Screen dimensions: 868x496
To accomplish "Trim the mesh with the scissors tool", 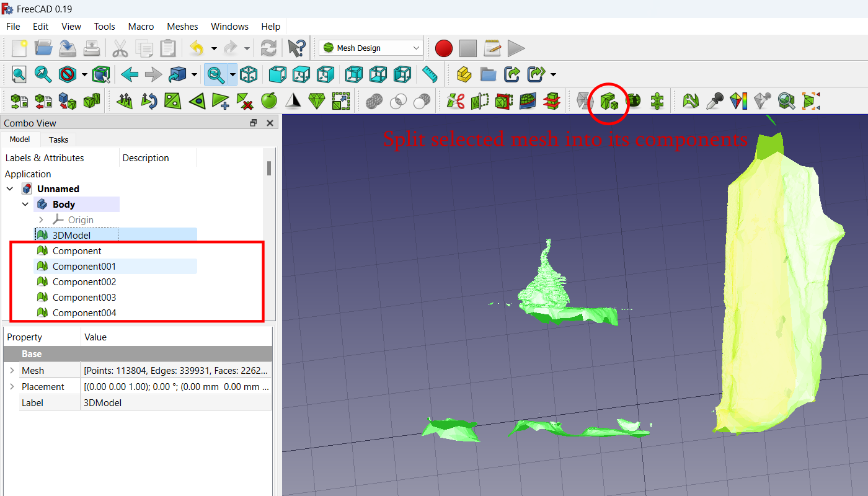I will pos(457,100).
